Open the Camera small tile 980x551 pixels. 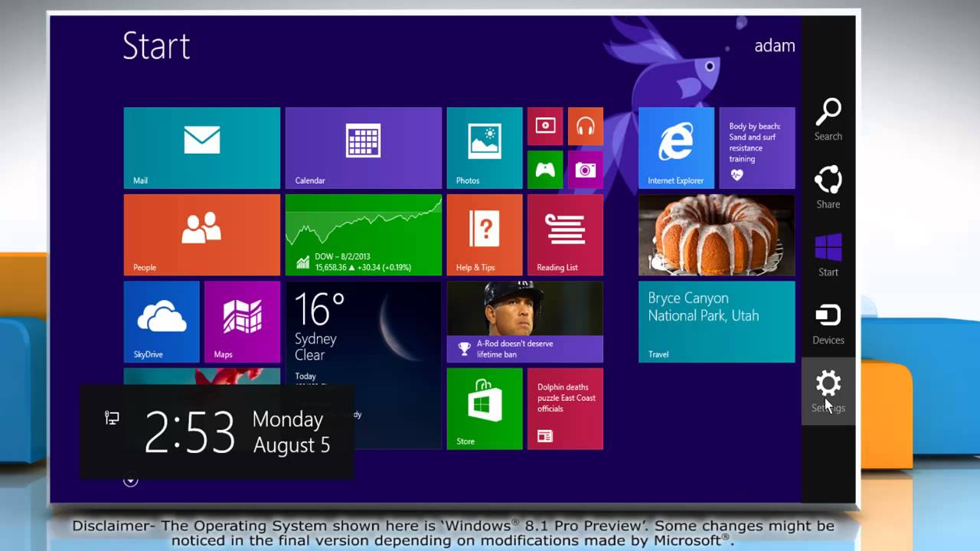586,169
